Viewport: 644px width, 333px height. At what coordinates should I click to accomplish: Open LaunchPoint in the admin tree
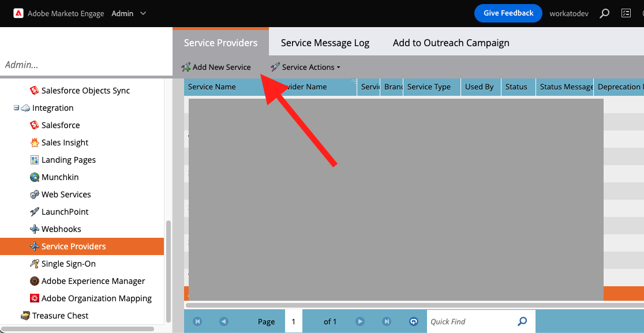[65, 212]
